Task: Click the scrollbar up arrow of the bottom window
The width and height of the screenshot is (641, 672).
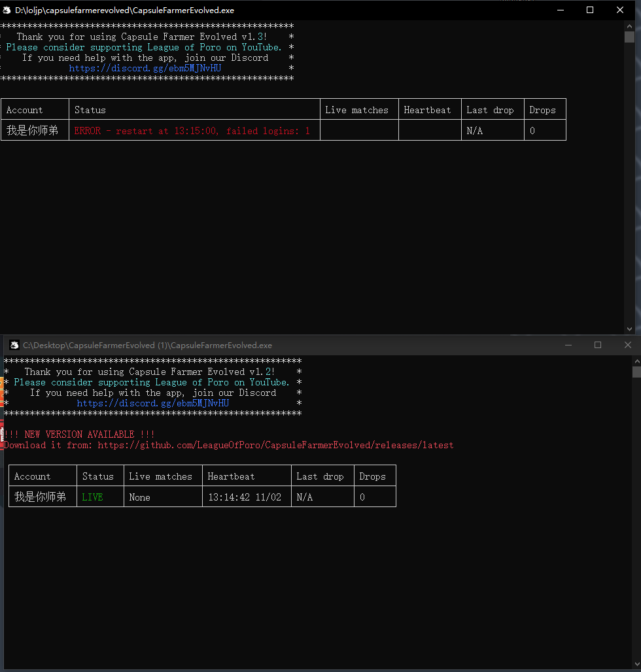Action: tap(636, 361)
